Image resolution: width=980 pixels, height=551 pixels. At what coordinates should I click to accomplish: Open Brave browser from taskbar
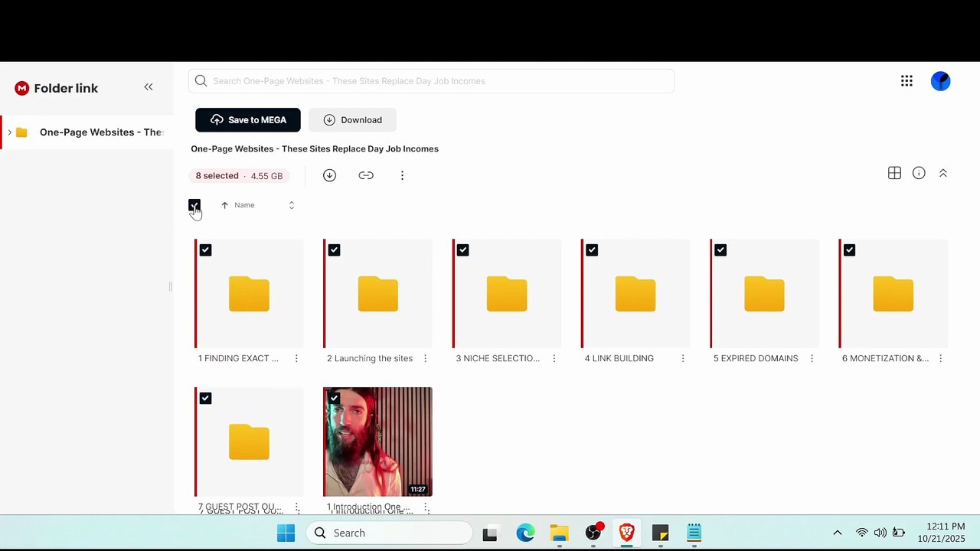click(626, 533)
